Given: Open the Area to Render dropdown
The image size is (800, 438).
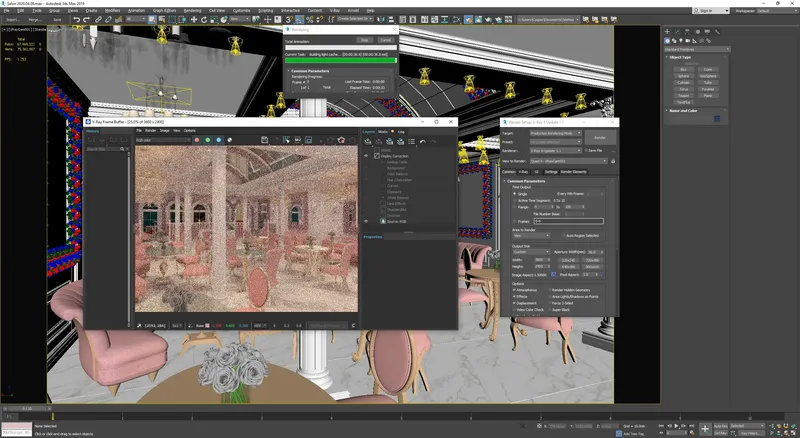Looking at the screenshot, I should click(x=531, y=235).
